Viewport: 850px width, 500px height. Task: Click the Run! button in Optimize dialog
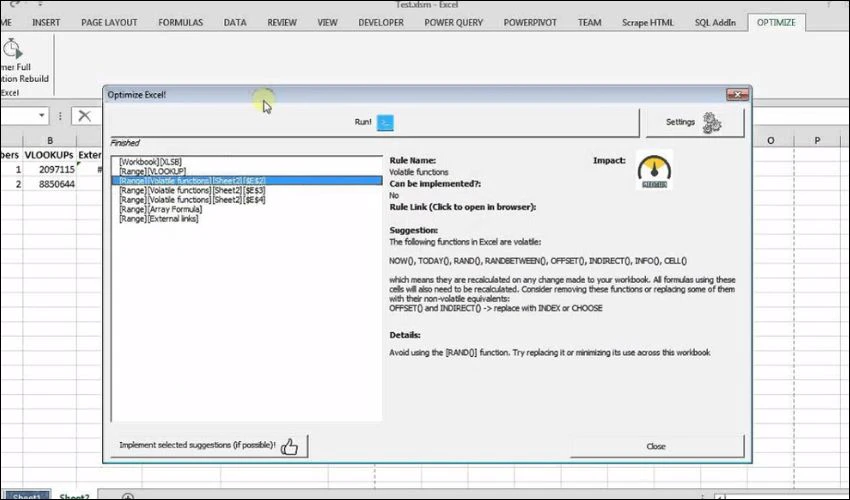pyautogui.click(x=374, y=123)
